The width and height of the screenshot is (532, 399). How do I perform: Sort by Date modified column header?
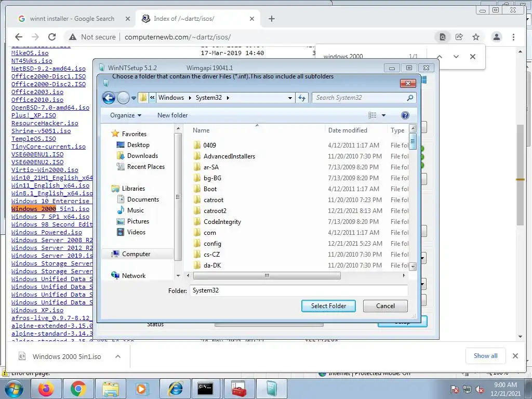[348, 130]
